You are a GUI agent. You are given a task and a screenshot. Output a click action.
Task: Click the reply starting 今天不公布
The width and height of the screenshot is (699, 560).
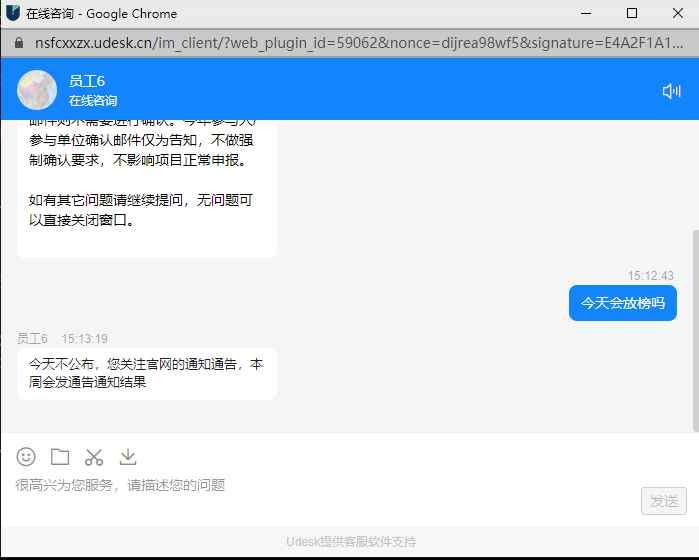point(146,373)
